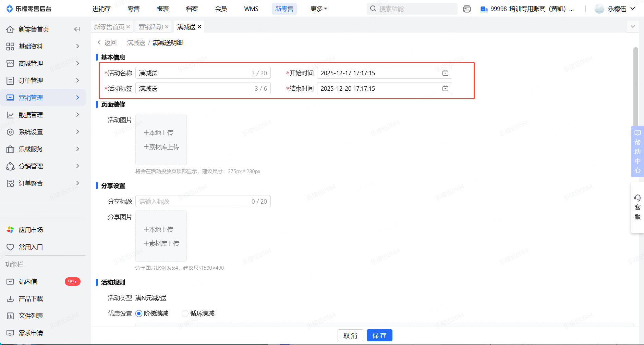Image resolution: width=644 pixels, height=345 pixels.
Task: Click 素材库上传 for 活动图片
Action: click(x=161, y=147)
